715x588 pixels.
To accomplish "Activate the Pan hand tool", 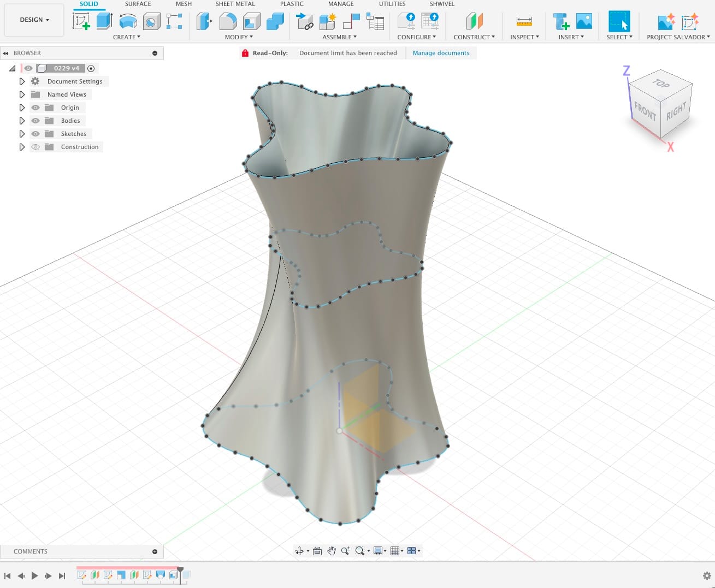I will click(332, 551).
